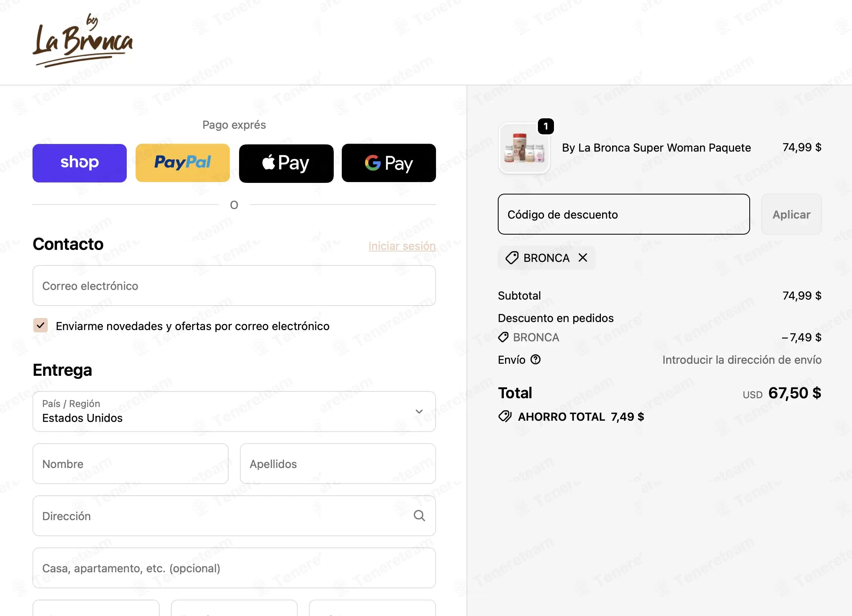Click the Entrega section heading
The height and width of the screenshot is (616, 852).
(x=63, y=370)
